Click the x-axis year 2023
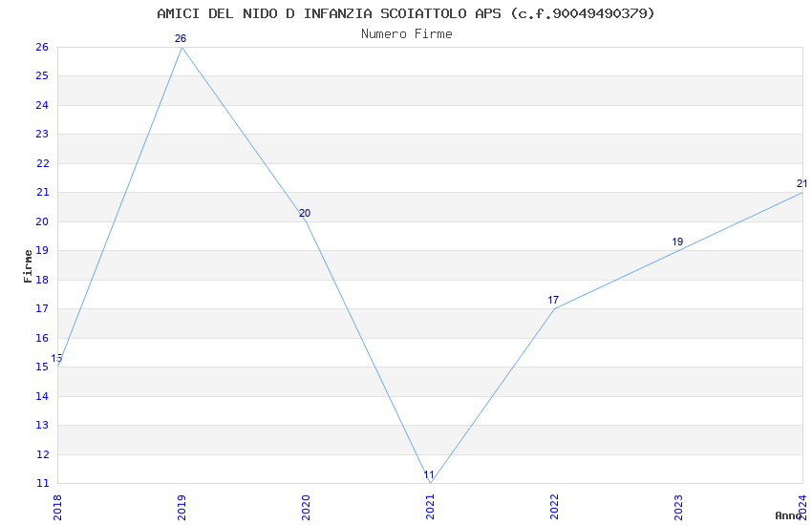 678,508
